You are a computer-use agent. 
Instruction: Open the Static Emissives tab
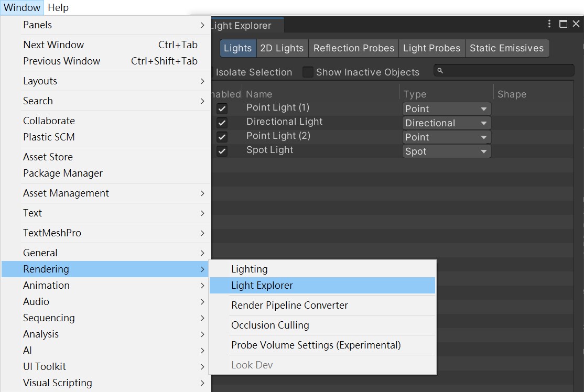[x=506, y=48]
